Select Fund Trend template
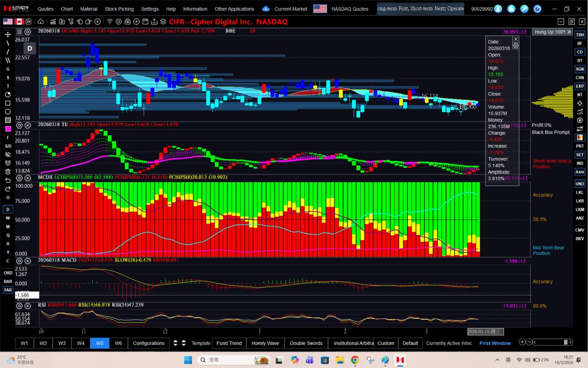 point(229,343)
